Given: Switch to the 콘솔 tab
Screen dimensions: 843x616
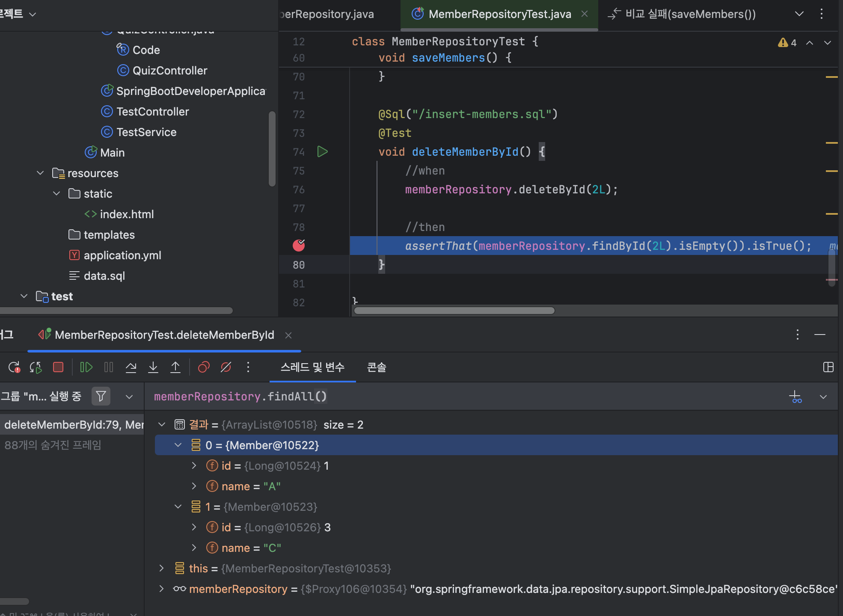Looking at the screenshot, I should tap(377, 367).
